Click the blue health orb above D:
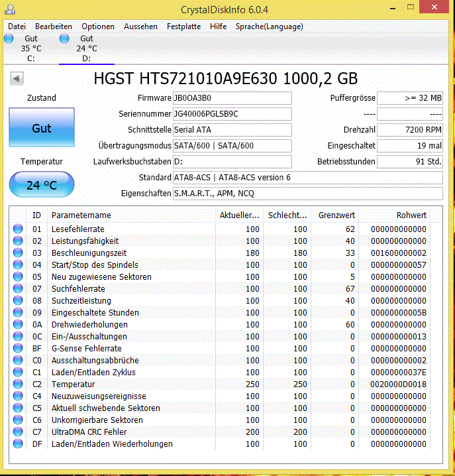This screenshot has width=455, height=476. [x=64, y=38]
